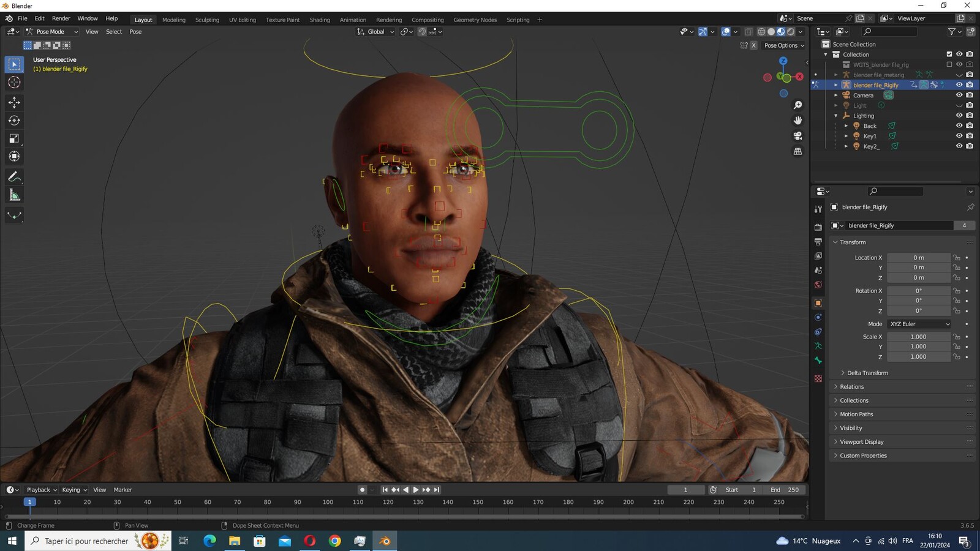Hide Key2_ in the viewport
The height and width of the screenshot is (551, 980).
click(x=959, y=146)
